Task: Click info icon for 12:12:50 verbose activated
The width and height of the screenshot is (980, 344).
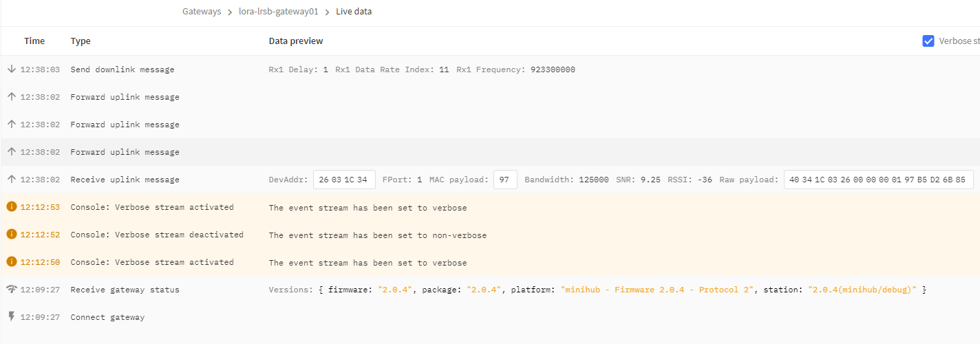Action: (x=11, y=262)
